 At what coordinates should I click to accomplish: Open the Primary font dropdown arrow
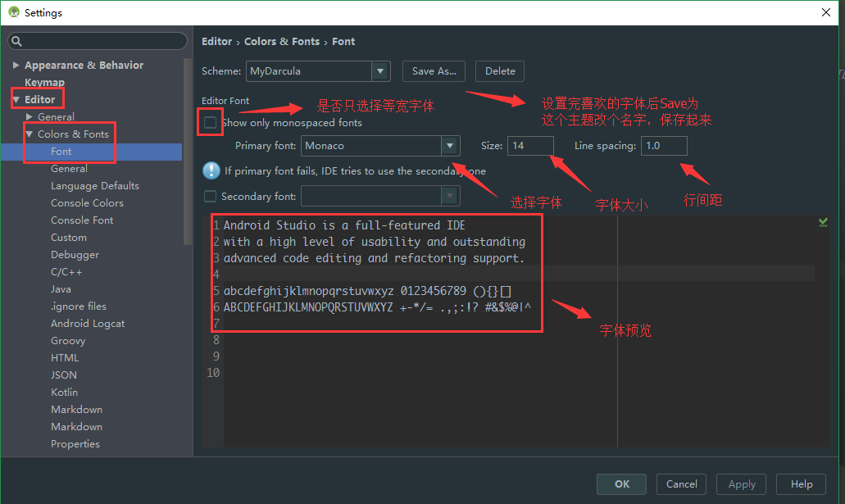(450, 146)
